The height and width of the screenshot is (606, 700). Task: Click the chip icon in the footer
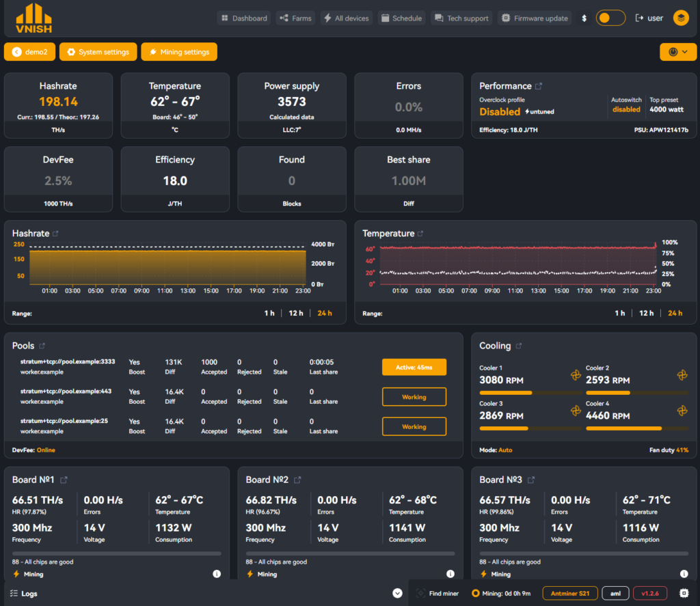click(x=684, y=593)
